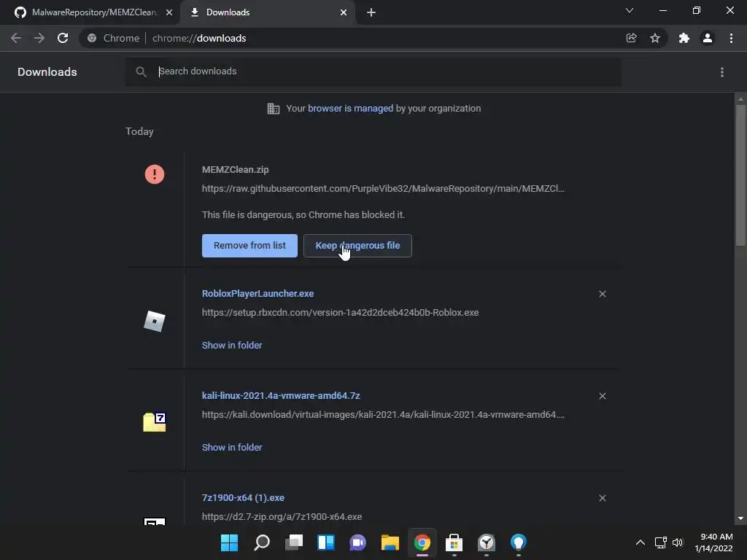Click the Chrome taskbar icon

point(422,542)
